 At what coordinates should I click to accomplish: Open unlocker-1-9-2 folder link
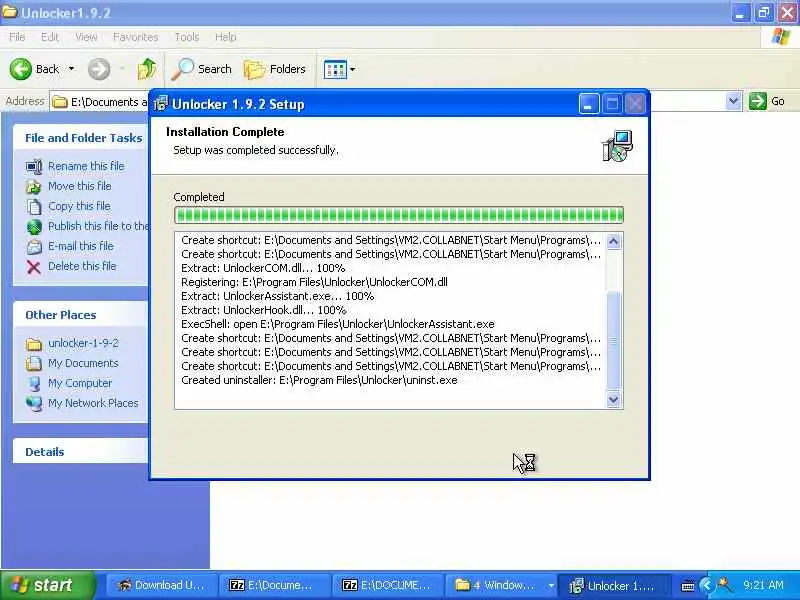click(83, 343)
